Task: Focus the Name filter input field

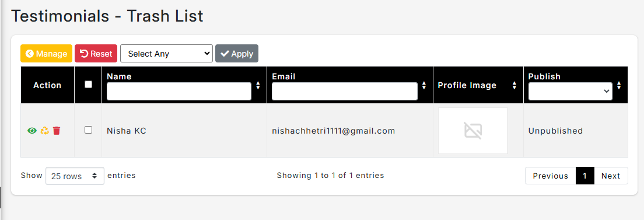Action: (179, 91)
